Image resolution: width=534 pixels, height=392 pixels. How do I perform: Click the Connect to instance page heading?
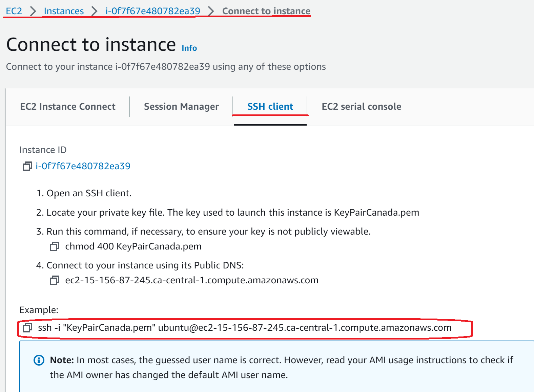coord(91,45)
